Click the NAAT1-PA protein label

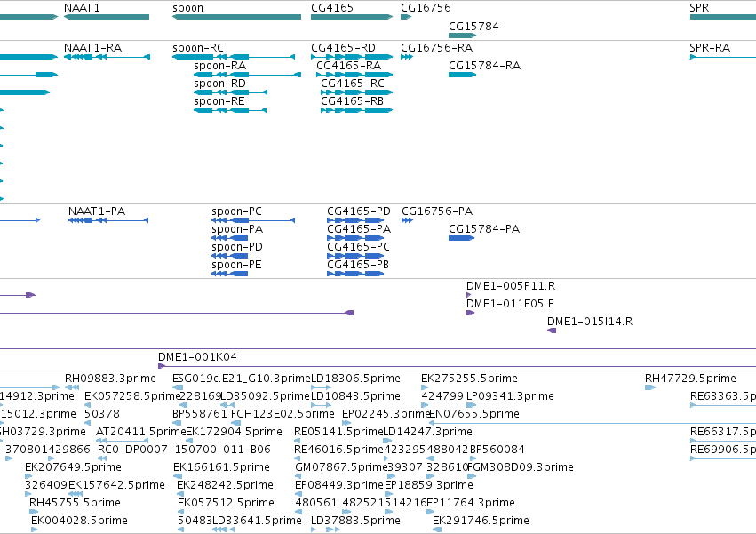pyautogui.click(x=97, y=211)
